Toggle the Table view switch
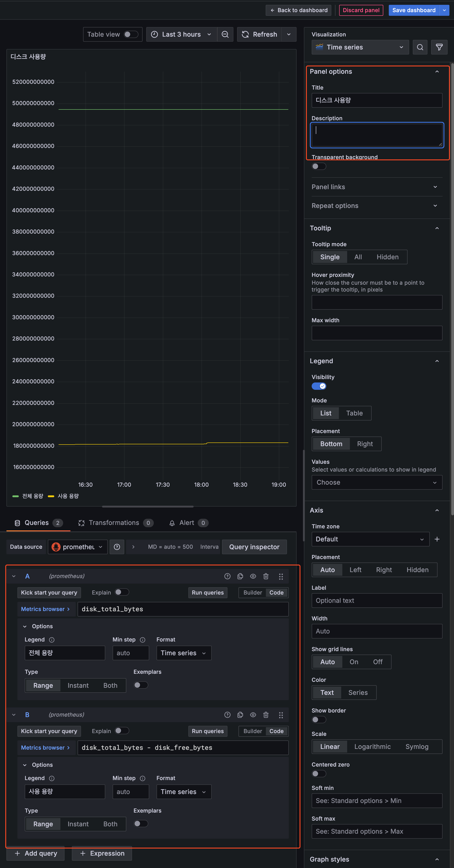454x868 pixels. tap(131, 34)
